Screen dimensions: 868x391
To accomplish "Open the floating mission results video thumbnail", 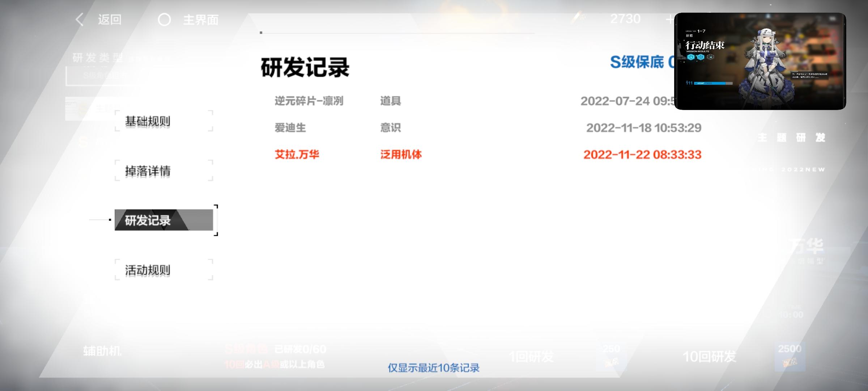I will (x=759, y=61).
